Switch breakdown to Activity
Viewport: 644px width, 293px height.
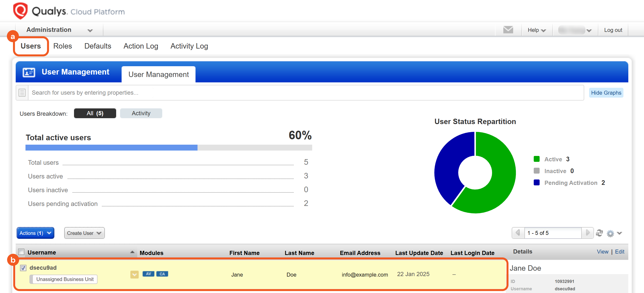point(141,113)
